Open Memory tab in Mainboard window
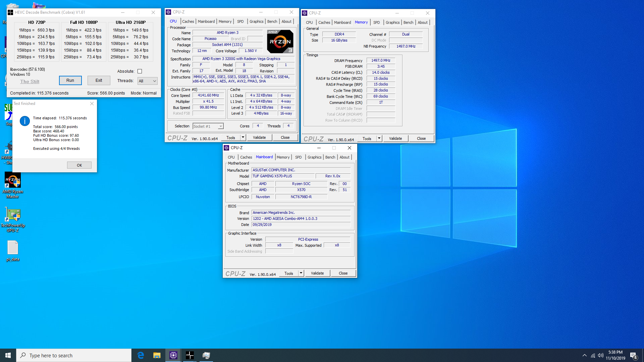This screenshot has width=644, height=362. pyautogui.click(x=283, y=157)
